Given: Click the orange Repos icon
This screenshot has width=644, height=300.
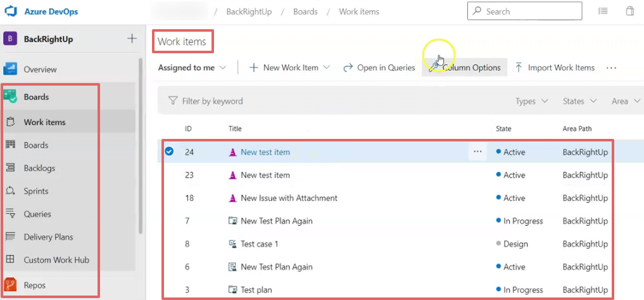Looking at the screenshot, I should tap(10, 285).
